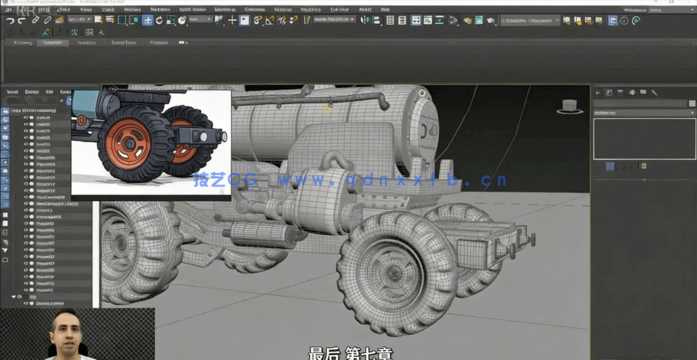The image size is (697, 360).
Task: Open Render Setup dialog
Action: (467, 20)
